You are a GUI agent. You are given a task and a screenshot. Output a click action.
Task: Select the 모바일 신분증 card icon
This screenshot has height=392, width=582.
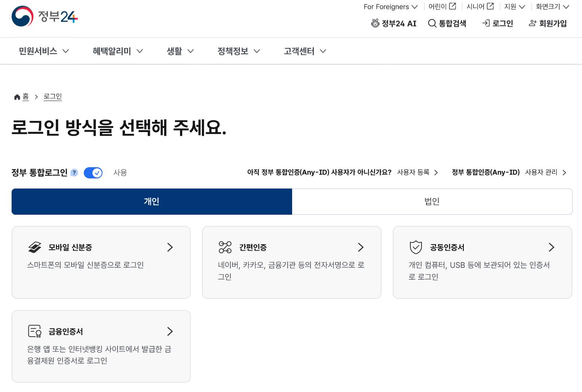pyautogui.click(x=35, y=247)
